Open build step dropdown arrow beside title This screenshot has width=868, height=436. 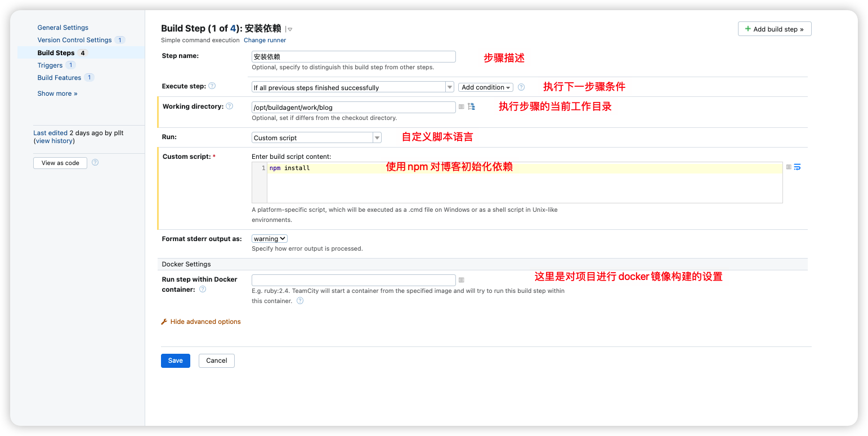point(289,29)
